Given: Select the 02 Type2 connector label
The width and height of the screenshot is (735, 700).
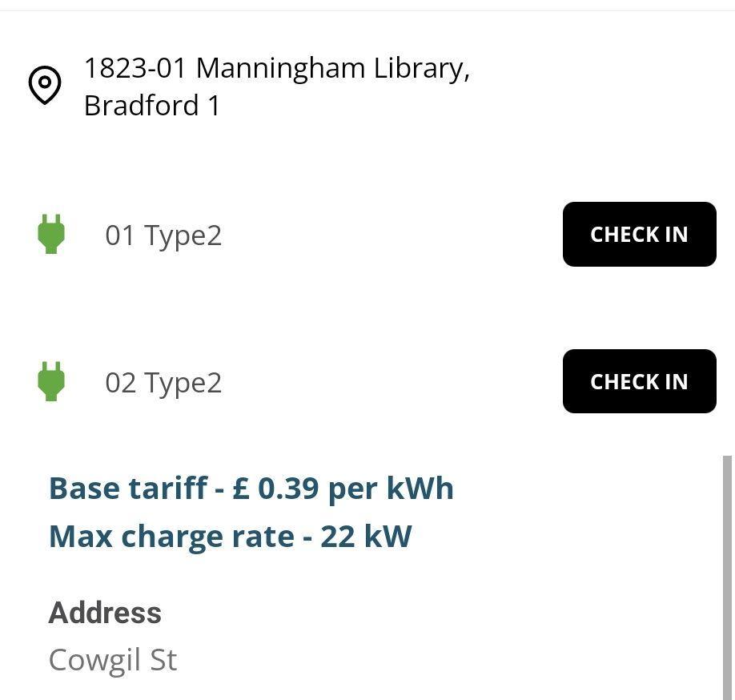Looking at the screenshot, I should coord(163,382).
